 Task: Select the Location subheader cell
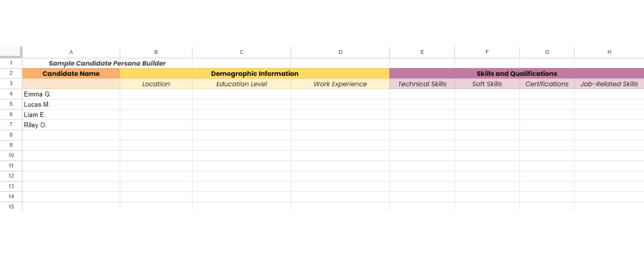156,84
